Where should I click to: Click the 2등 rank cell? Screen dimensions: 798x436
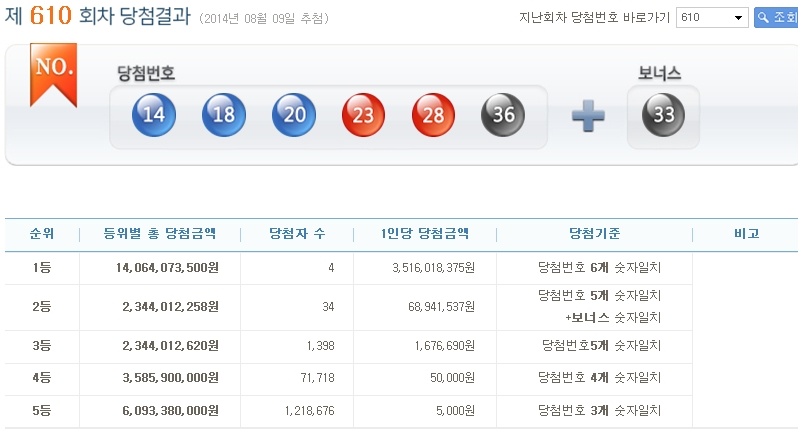(x=42, y=307)
